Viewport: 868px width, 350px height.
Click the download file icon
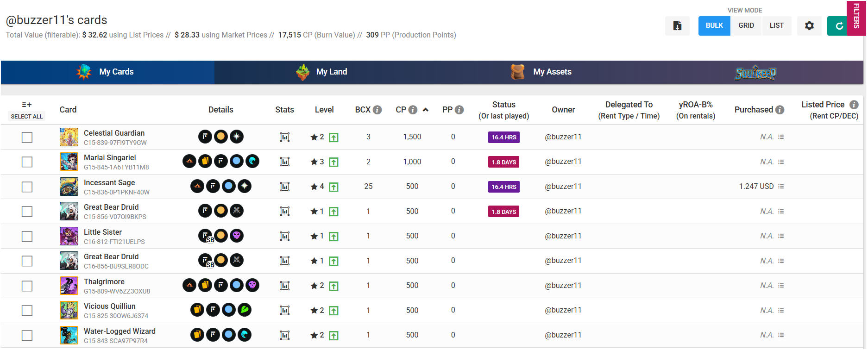coord(677,26)
